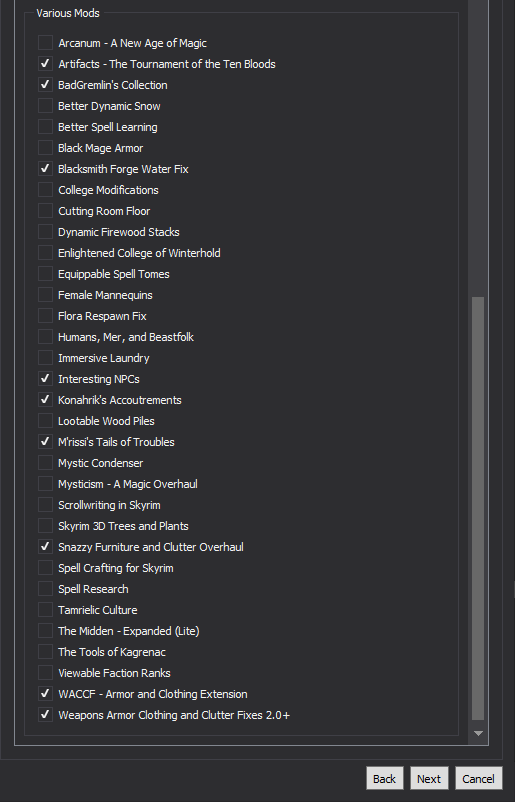Click the scrollbar down arrow
This screenshot has width=515, height=802.
click(478, 733)
